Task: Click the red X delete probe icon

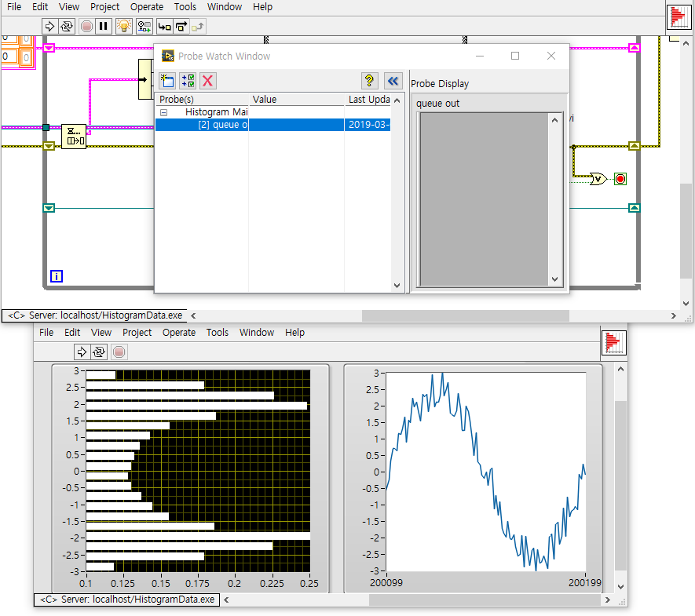Action: 208,81
